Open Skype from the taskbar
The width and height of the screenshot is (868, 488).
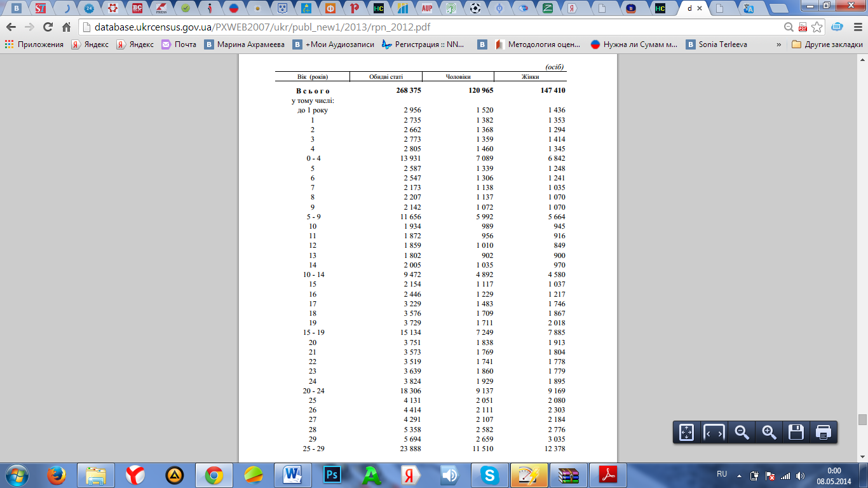click(489, 475)
